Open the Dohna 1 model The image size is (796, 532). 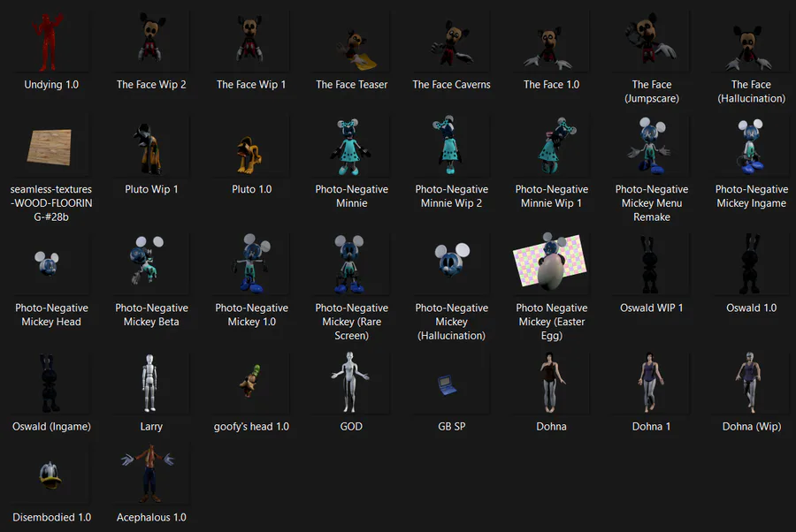click(651, 384)
